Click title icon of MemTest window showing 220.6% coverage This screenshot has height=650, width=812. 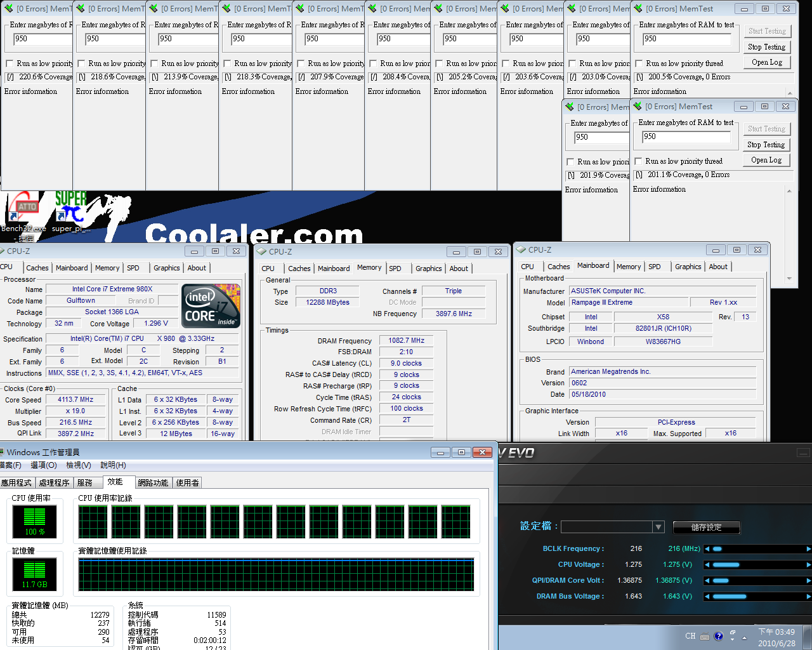[x=8, y=9]
